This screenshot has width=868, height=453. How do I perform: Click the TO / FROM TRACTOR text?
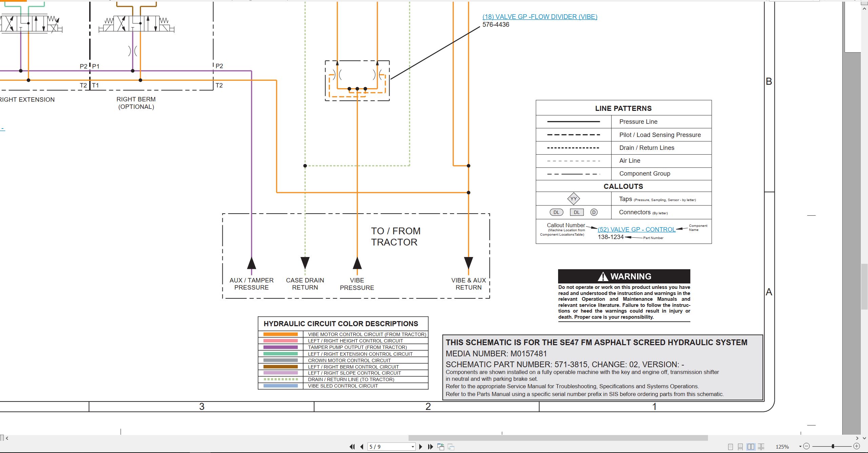(x=396, y=236)
